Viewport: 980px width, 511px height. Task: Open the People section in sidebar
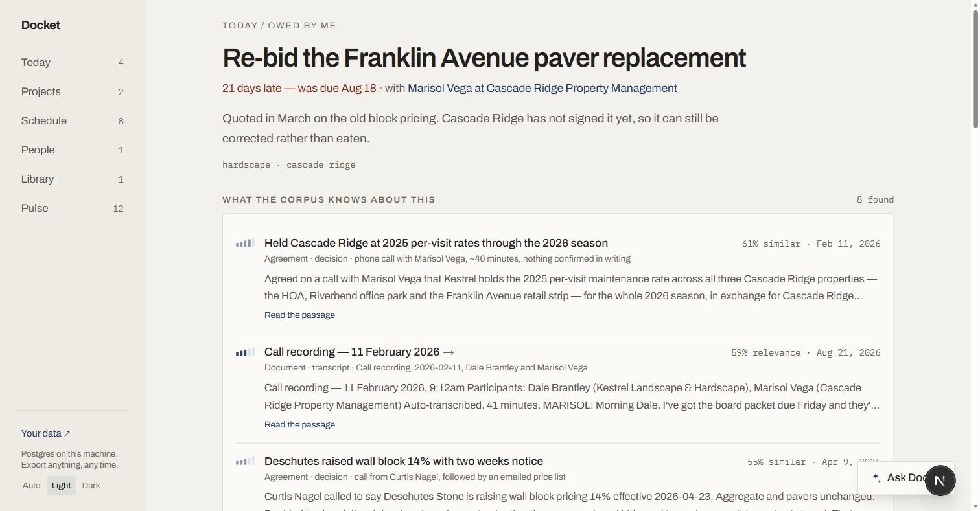[x=72, y=150]
